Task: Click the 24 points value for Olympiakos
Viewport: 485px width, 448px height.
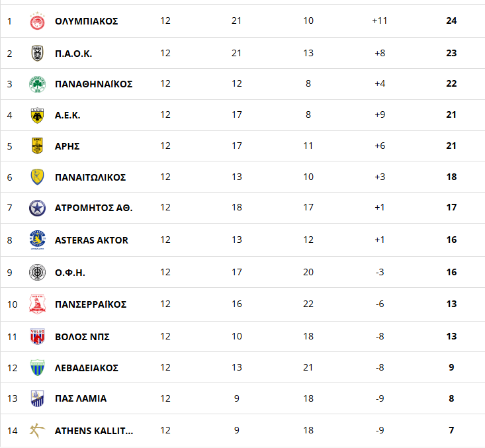Action: pyautogui.click(x=451, y=21)
